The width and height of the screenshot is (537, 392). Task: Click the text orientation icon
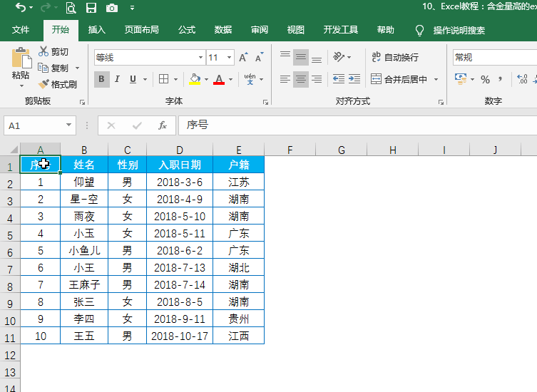click(x=339, y=57)
